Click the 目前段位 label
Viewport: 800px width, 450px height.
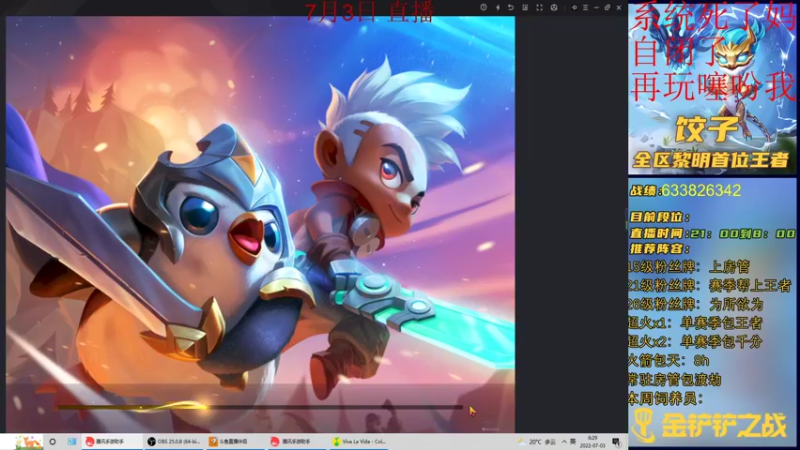point(660,217)
